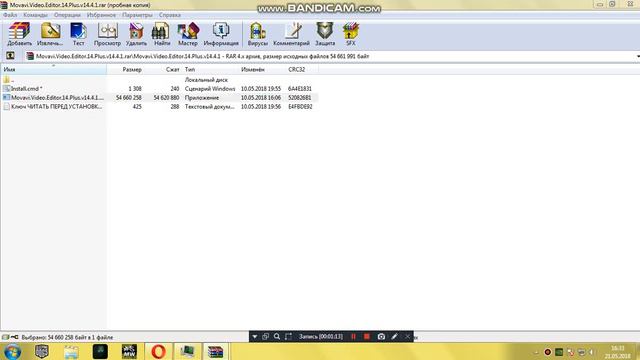Open the Команды menu

(35, 15)
